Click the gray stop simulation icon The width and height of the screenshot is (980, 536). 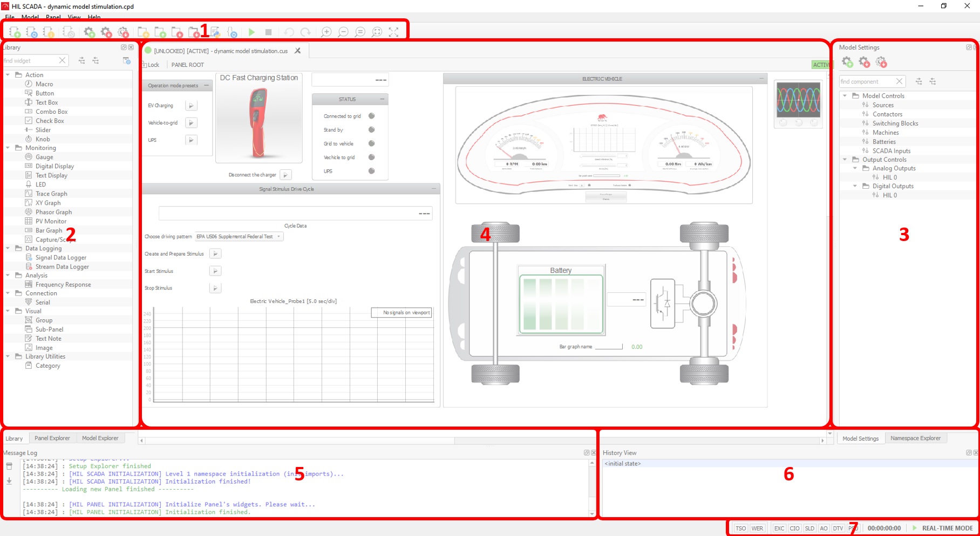268,32
